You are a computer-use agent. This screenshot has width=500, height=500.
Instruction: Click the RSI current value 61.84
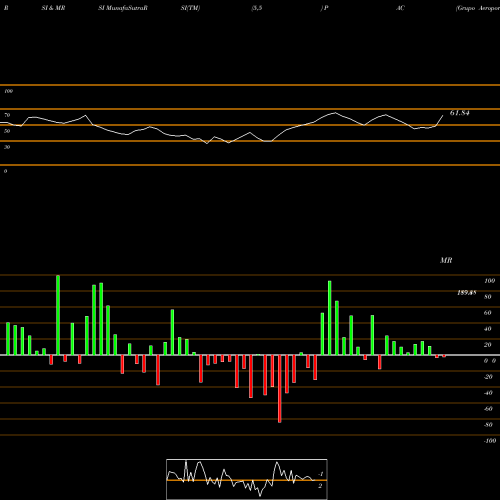click(x=460, y=113)
